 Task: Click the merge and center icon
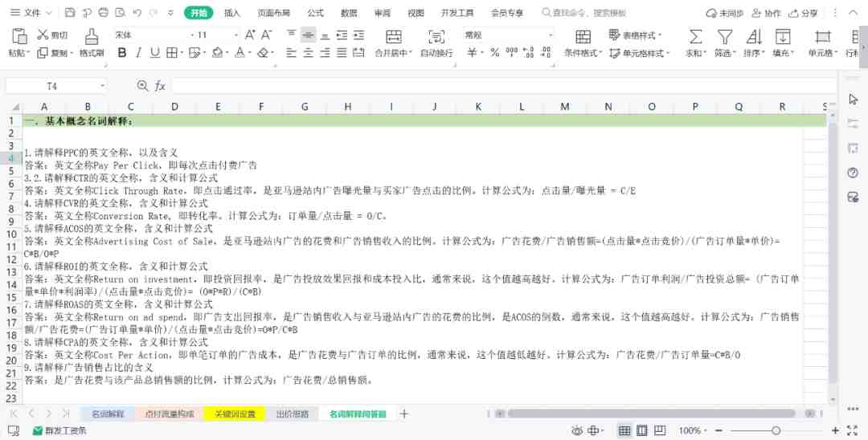[x=394, y=36]
